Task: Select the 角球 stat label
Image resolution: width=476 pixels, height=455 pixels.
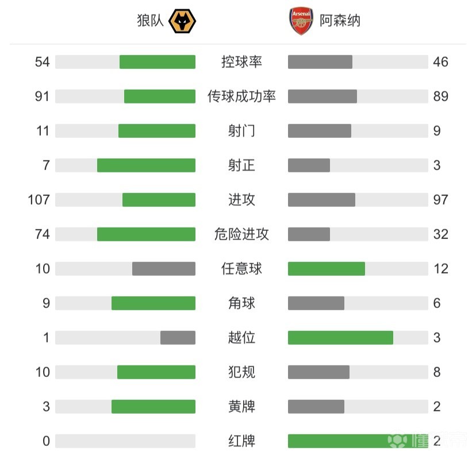Action: (x=241, y=303)
